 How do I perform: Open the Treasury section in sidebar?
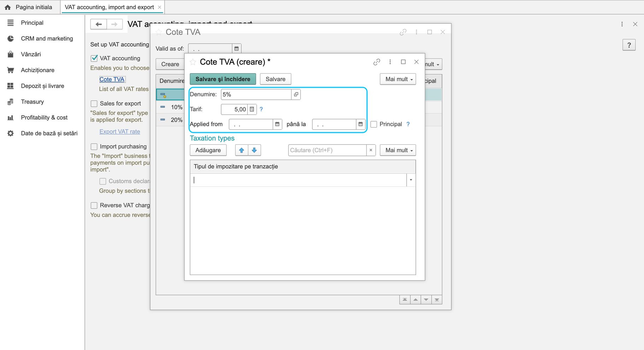[x=33, y=102]
